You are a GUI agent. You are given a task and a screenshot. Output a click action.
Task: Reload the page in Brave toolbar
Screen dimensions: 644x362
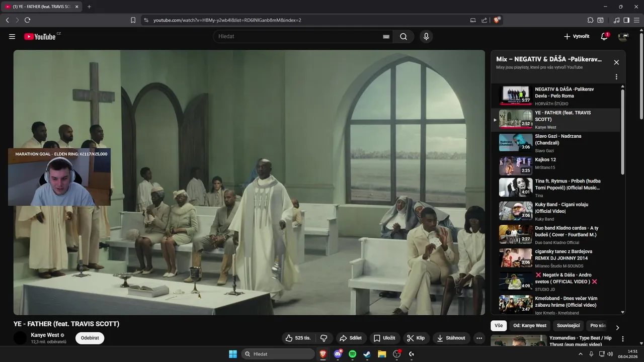pos(27,20)
